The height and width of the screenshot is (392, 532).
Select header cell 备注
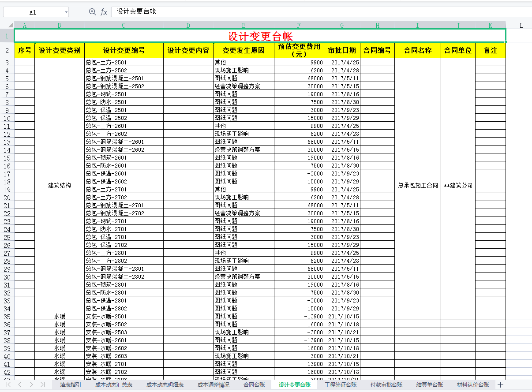(x=491, y=50)
